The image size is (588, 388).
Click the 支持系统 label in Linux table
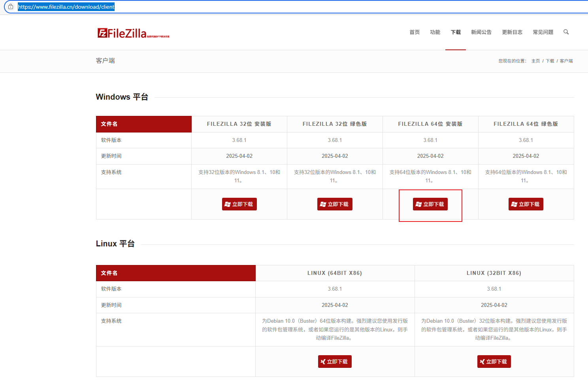pyautogui.click(x=111, y=321)
